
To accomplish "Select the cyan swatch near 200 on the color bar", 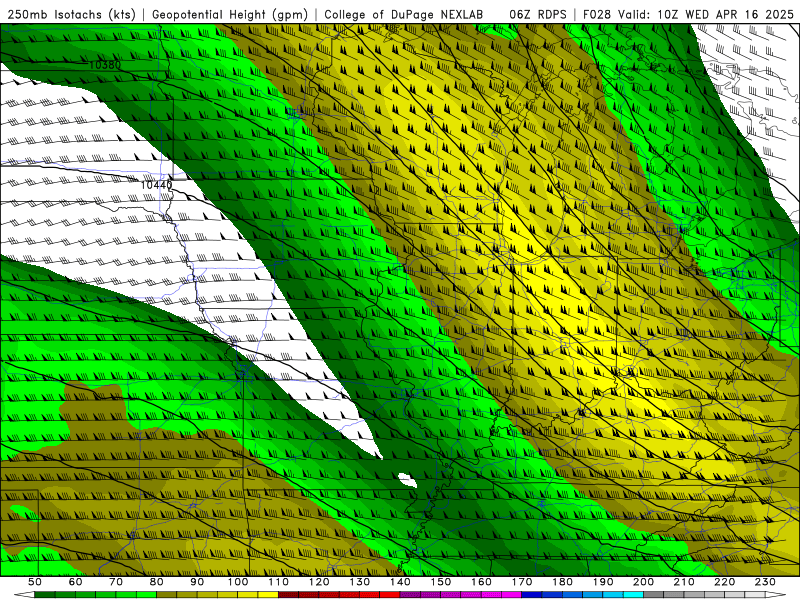I will 633,595.
